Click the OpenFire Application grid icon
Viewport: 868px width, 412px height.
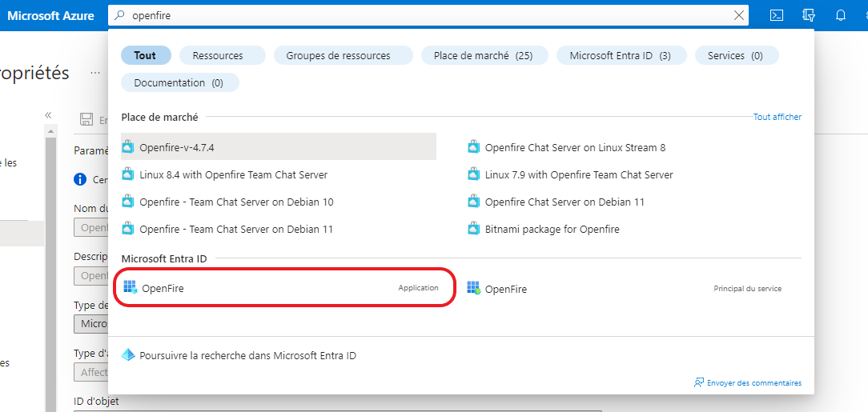[130, 287]
